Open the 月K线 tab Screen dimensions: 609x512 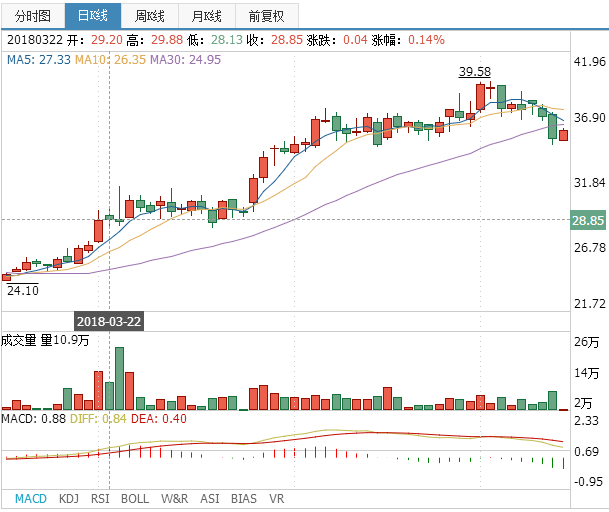pos(207,16)
